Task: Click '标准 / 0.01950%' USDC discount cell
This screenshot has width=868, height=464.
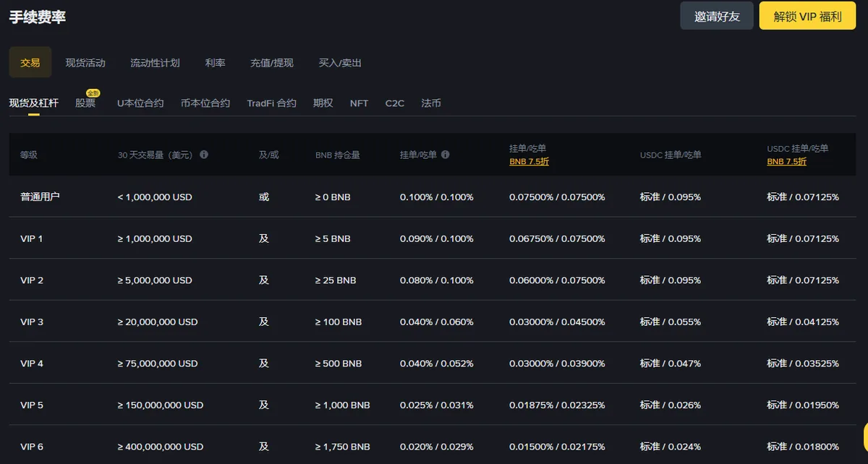Action: click(803, 405)
